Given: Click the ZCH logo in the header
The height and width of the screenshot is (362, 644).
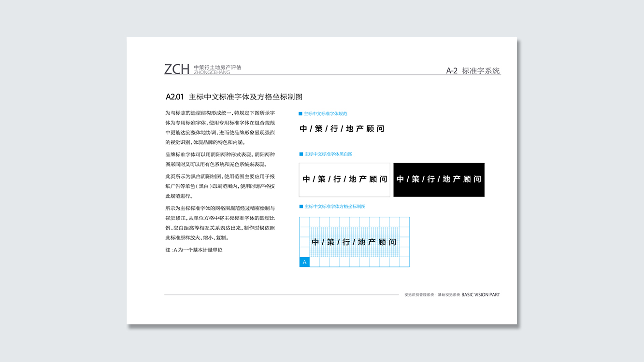Looking at the screenshot, I should point(177,69).
